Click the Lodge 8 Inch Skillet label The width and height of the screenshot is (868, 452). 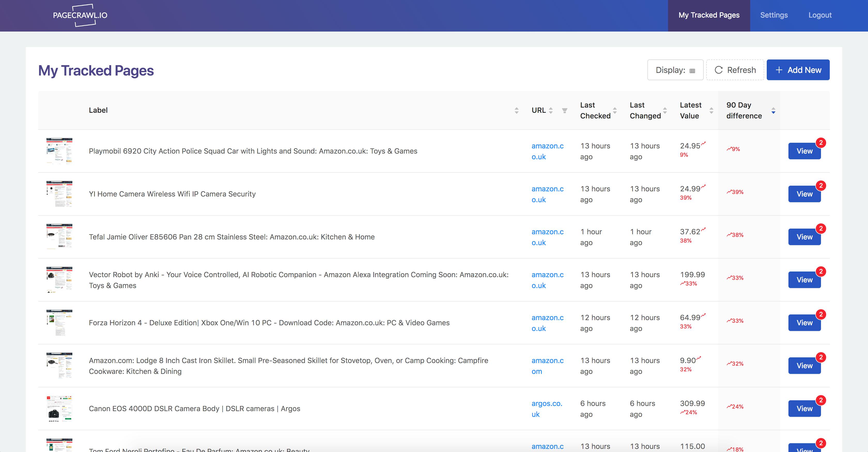289,366
